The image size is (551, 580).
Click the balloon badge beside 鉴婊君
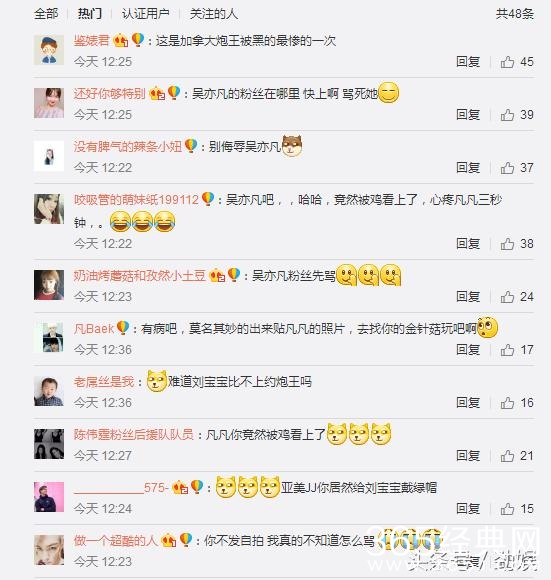pyautogui.click(x=138, y=40)
